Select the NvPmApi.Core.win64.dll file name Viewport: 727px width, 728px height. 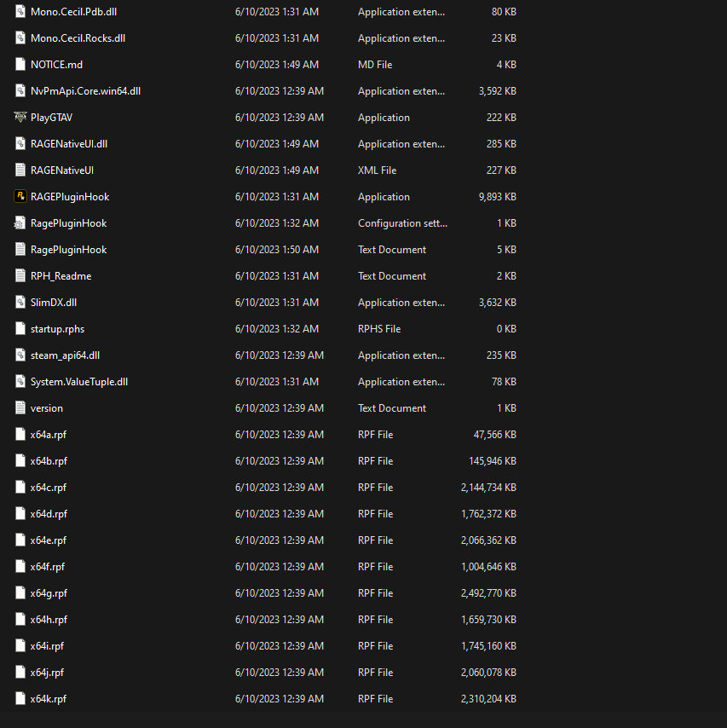[x=85, y=91]
